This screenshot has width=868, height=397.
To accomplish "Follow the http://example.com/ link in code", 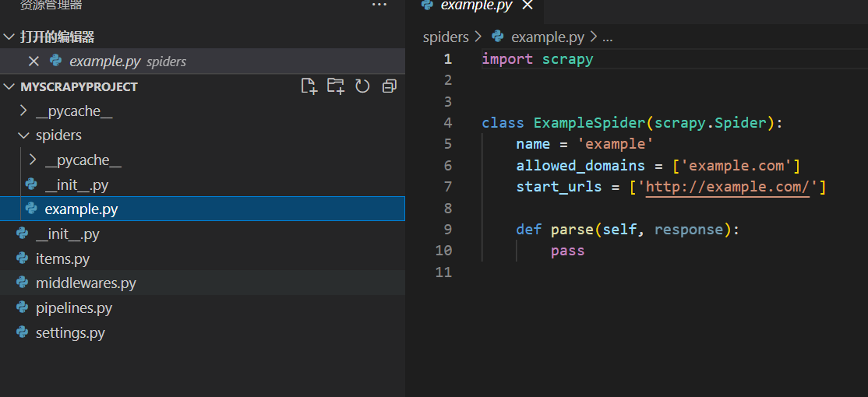I will coord(728,187).
